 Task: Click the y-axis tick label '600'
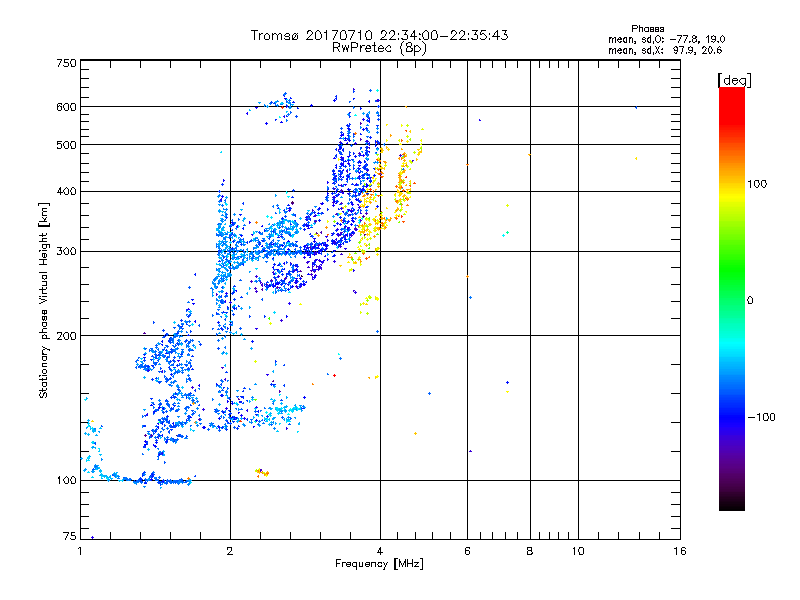tap(67, 107)
